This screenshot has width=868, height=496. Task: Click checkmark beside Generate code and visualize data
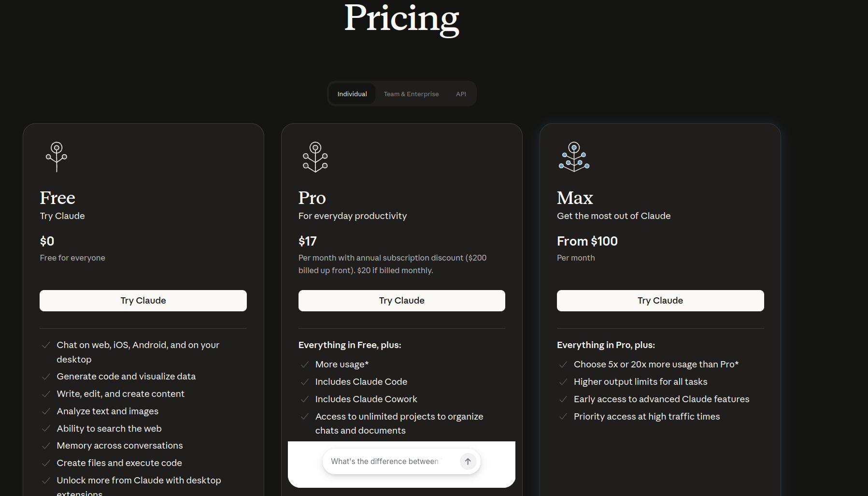click(x=46, y=377)
